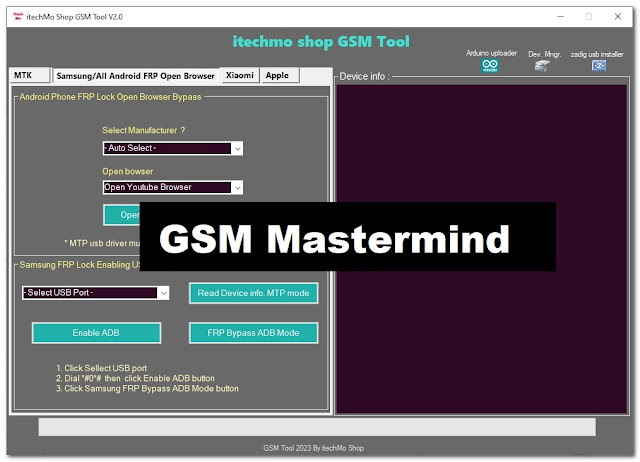640x462 pixels.
Task: Click instruction about dialing then Enable ADB
Action: 135,378
